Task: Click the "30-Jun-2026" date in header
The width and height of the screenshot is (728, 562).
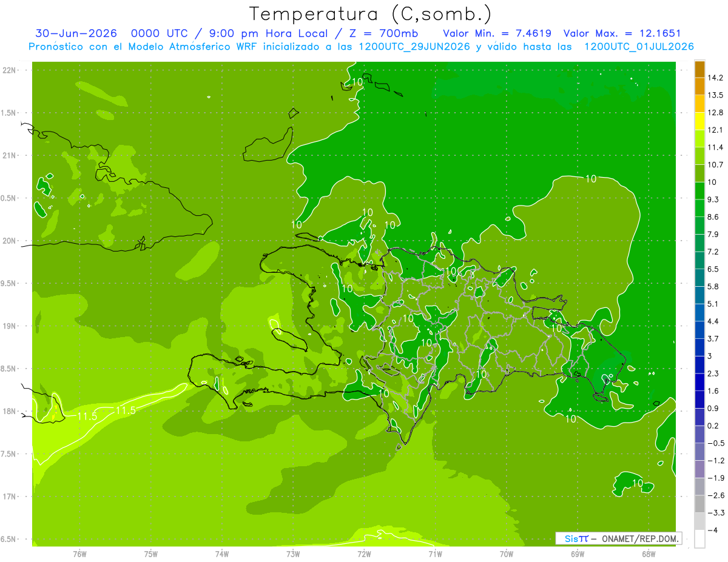Action: click(76, 33)
